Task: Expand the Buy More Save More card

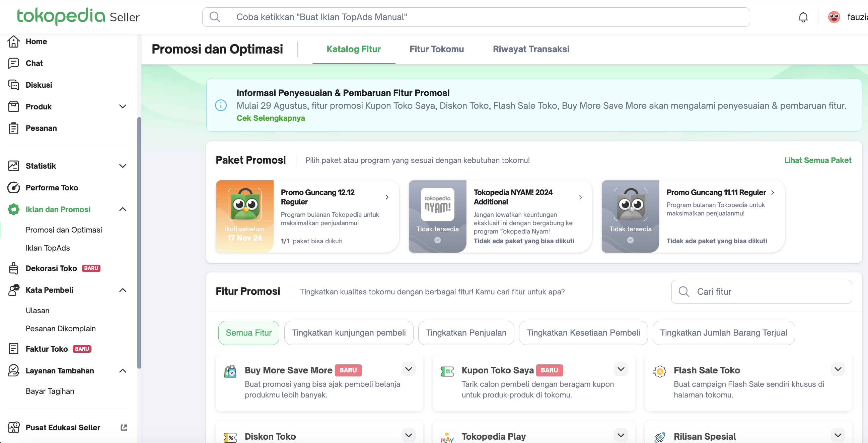Action: click(409, 369)
